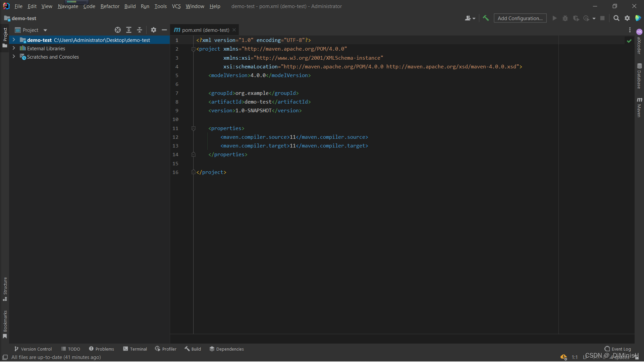
Task: Click Select Opened File locate icon
Action: tap(118, 30)
